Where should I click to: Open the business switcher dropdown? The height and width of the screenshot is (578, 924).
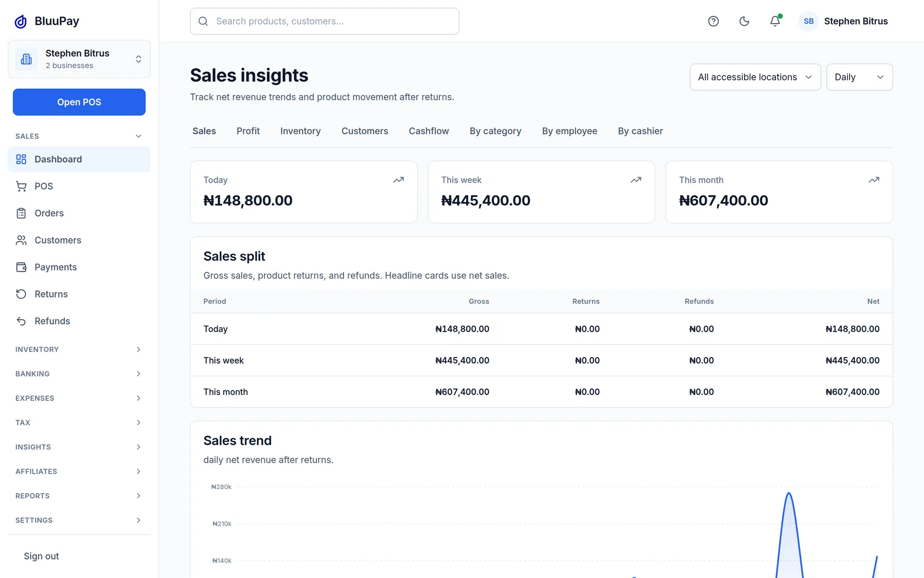point(79,59)
